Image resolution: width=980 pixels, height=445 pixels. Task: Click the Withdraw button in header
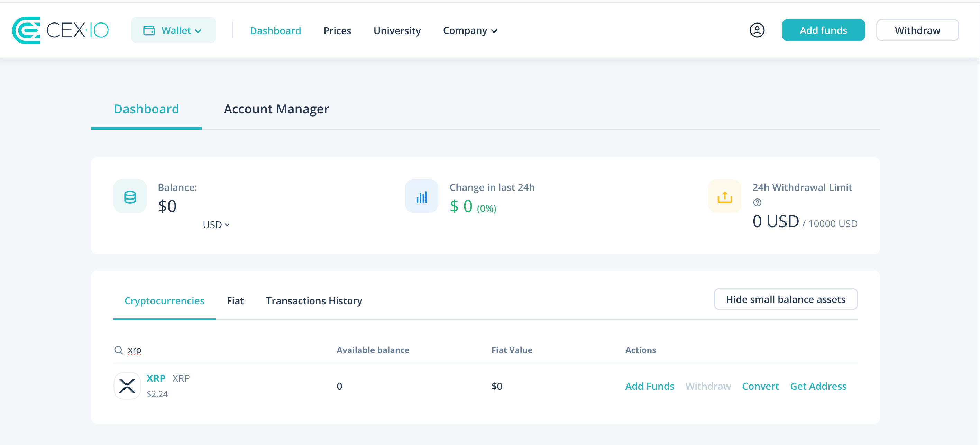(x=917, y=30)
